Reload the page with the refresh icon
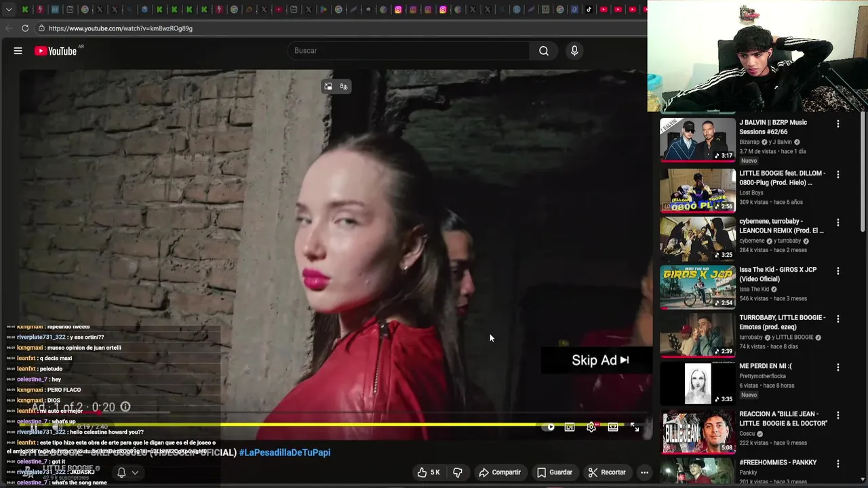 tap(25, 28)
